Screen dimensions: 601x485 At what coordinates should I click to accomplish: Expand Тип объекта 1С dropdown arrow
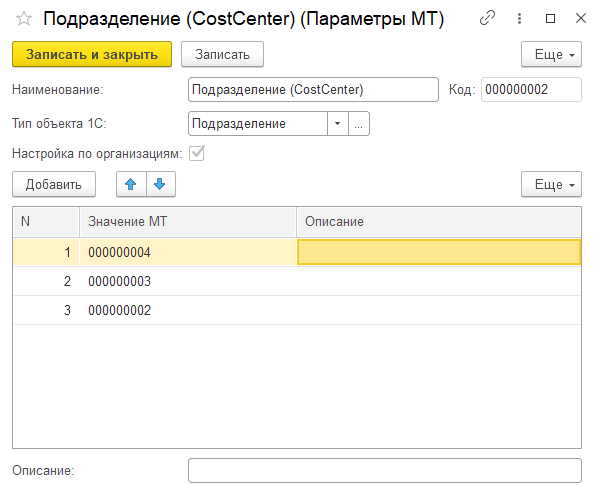337,123
